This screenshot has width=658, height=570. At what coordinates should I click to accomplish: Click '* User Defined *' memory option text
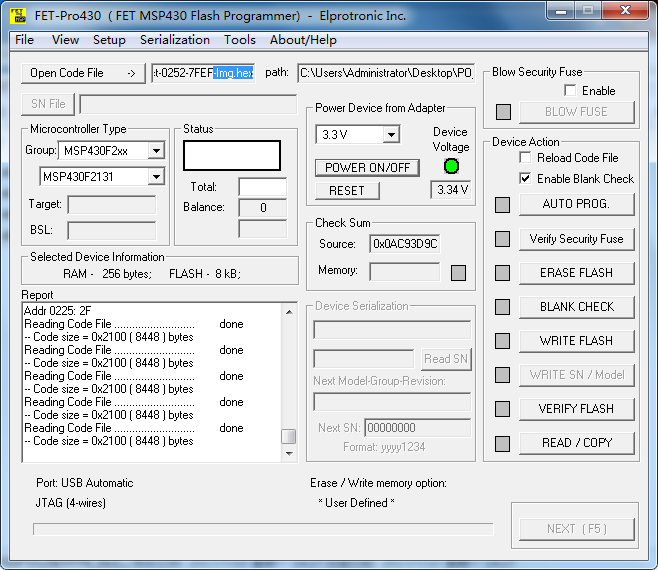click(x=356, y=502)
